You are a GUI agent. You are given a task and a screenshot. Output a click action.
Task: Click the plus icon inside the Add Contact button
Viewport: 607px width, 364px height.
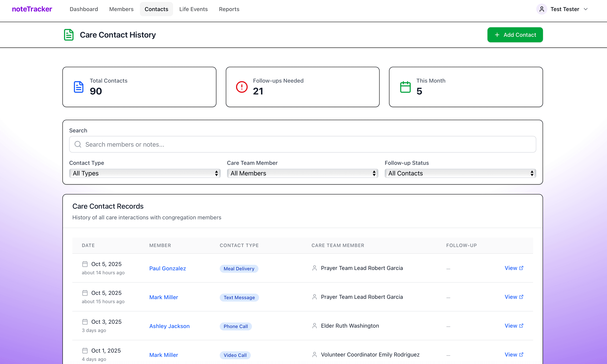497,35
